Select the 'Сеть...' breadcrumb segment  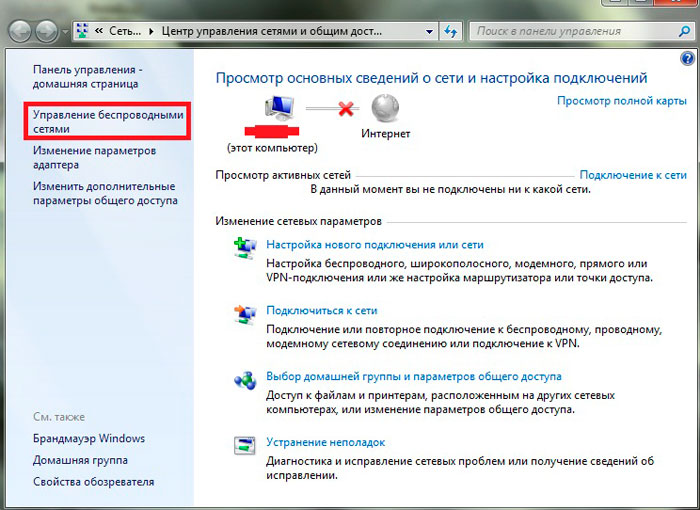tap(125, 31)
